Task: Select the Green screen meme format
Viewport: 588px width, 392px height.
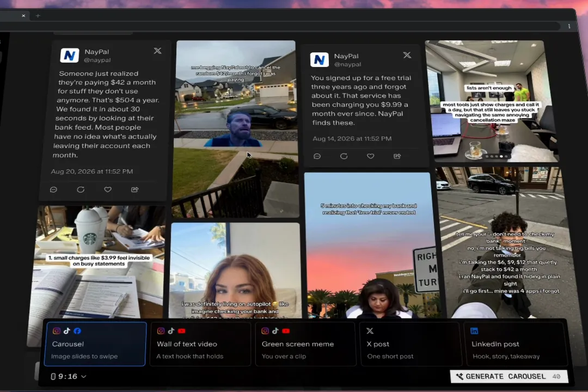Action: pos(305,344)
